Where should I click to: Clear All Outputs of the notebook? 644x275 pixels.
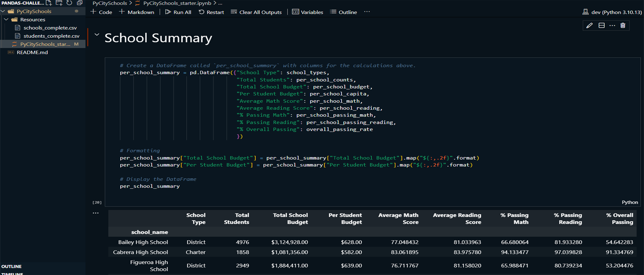(256, 12)
